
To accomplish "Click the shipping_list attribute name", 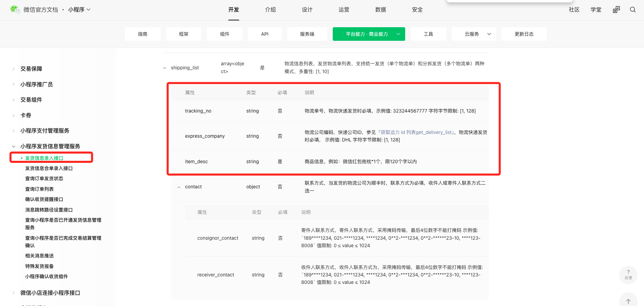I will pos(185,68).
